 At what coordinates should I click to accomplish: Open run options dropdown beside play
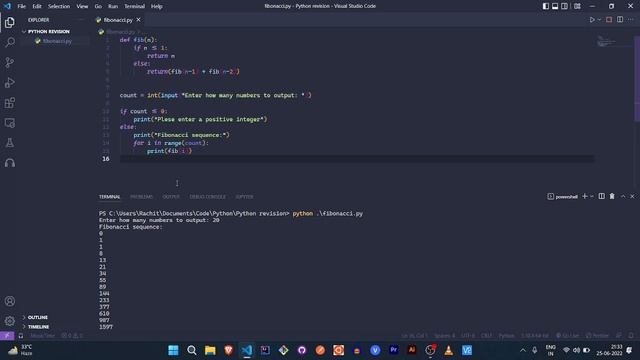tap(599, 20)
